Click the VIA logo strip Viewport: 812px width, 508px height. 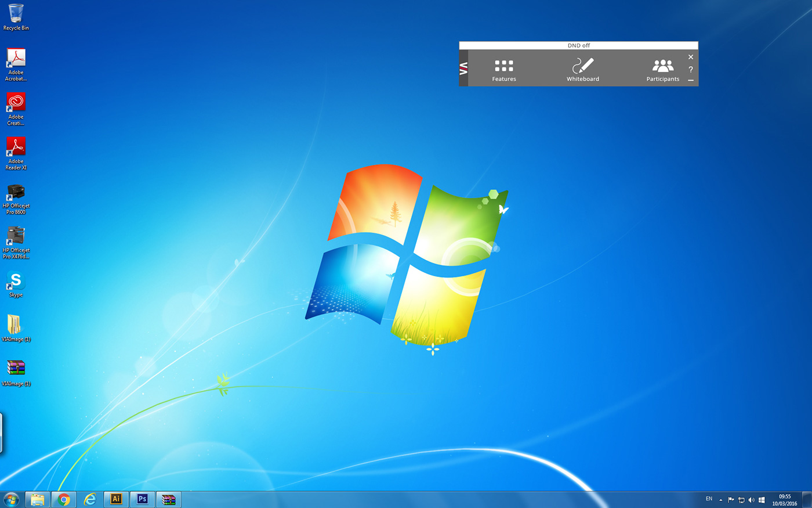click(463, 68)
